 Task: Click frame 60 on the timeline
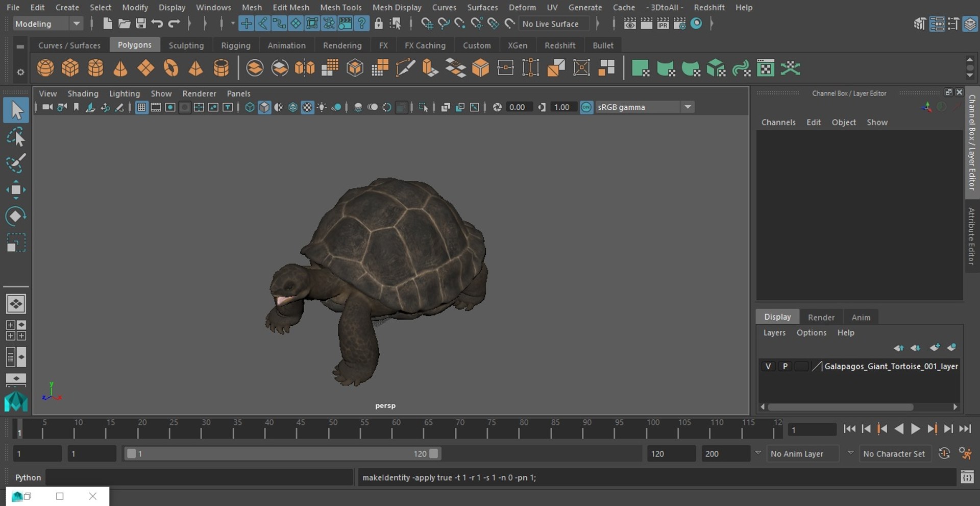point(393,429)
